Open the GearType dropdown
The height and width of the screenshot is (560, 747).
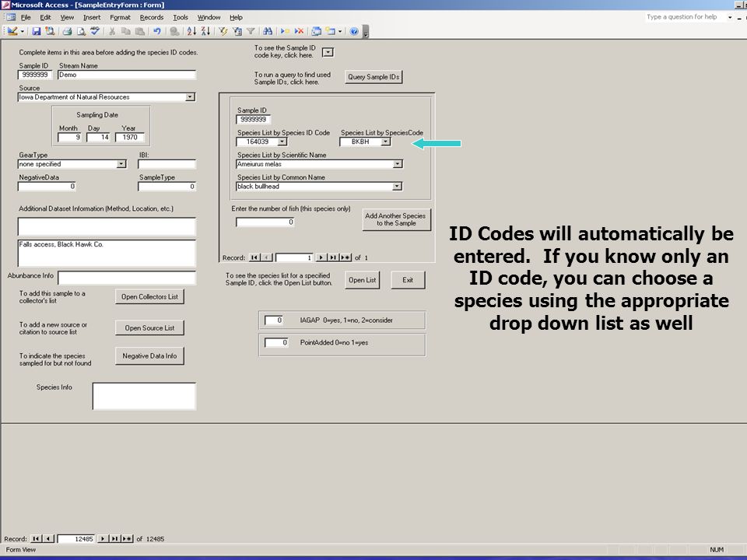[121, 164]
